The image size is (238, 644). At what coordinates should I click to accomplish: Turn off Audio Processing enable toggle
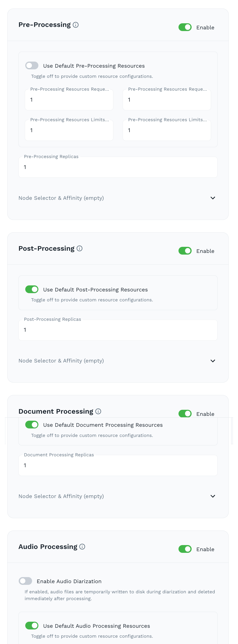(x=185, y=549)
